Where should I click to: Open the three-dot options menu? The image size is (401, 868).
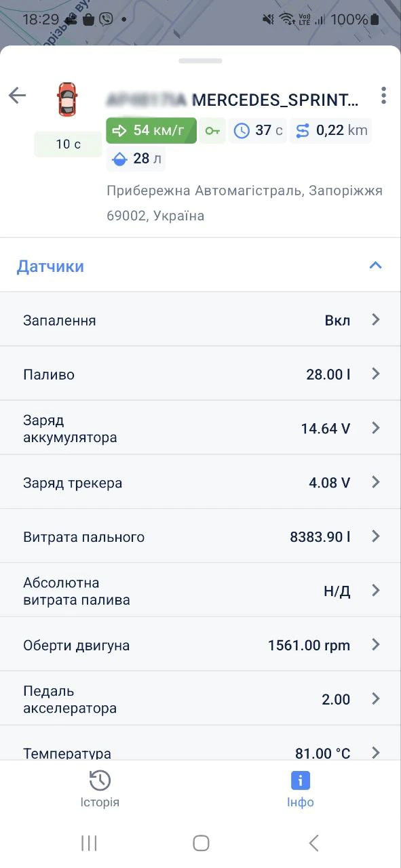[383, 96]
